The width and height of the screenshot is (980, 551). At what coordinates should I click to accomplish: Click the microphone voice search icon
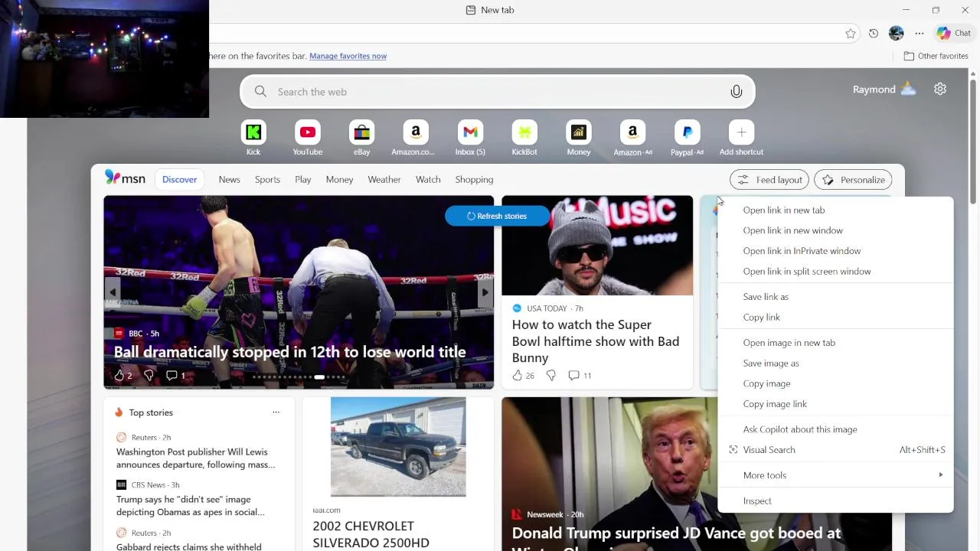736,92
